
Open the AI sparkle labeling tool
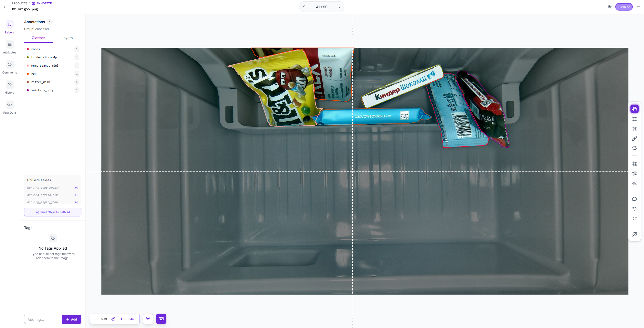point(634,183)
